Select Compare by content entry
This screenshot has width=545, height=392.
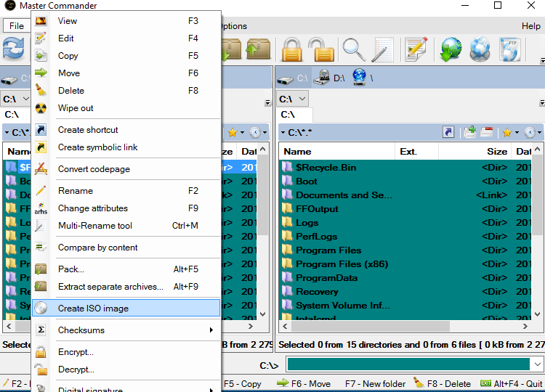pos(126,248)
